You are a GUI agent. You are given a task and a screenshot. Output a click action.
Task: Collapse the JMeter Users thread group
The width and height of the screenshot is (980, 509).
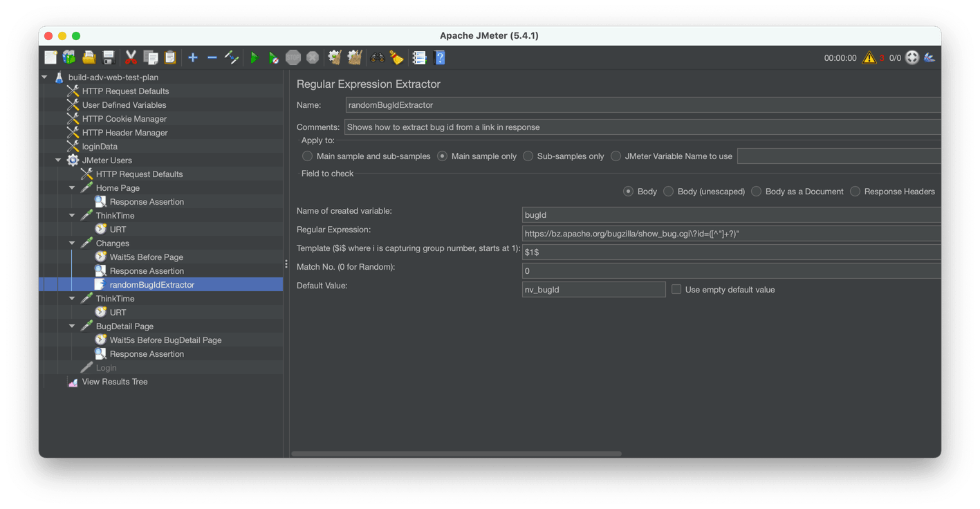tap(59, 160)
